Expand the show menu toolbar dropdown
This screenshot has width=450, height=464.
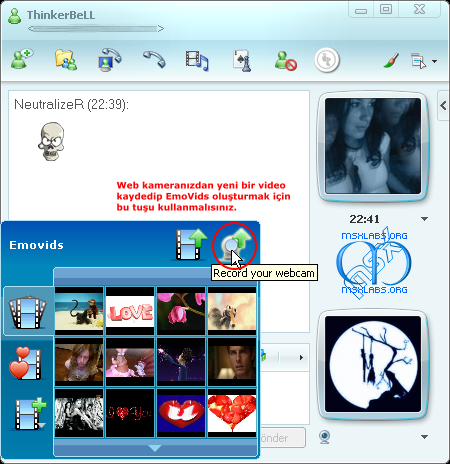click(434, 61)
